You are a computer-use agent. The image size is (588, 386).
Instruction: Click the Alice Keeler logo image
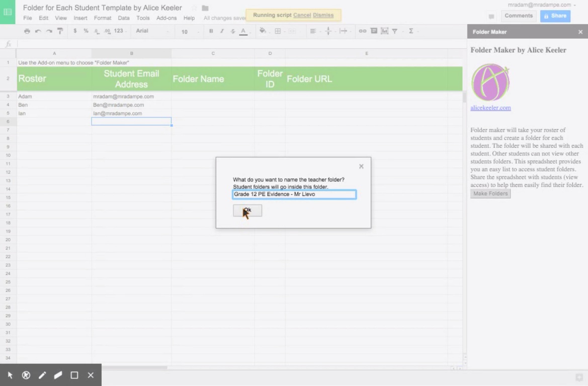490,82
